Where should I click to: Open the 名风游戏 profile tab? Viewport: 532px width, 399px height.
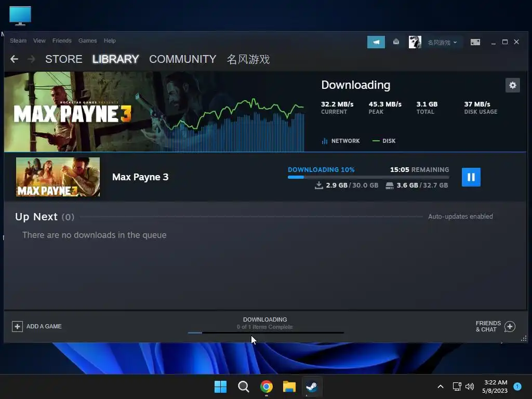click(x=248, y=59)
